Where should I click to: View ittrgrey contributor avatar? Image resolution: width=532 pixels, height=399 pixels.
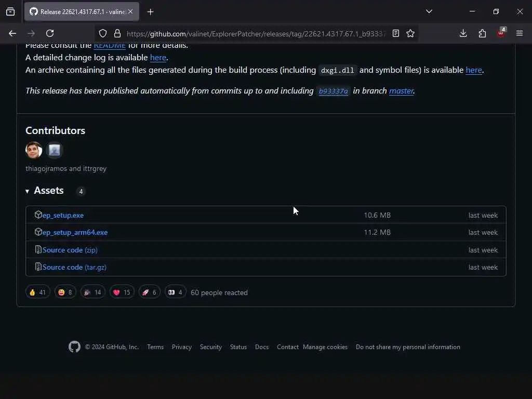(x=54, y=150)
